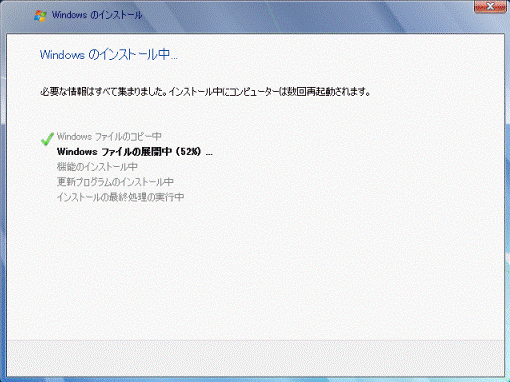The width and height of the screenshot is (510, 382).
Task: Select the bold step Windows ファイルの展開中 (52%)
Action: 135,152
